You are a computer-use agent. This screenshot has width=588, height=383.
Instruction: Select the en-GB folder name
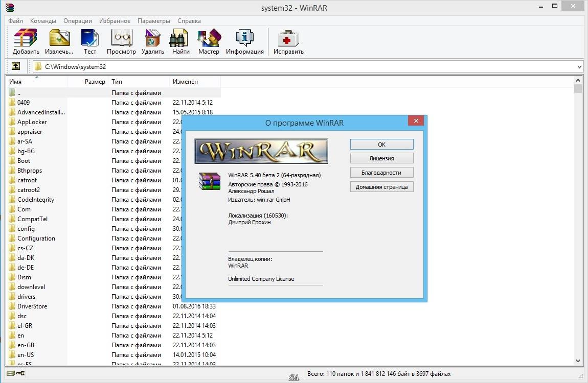click(26, 345)
